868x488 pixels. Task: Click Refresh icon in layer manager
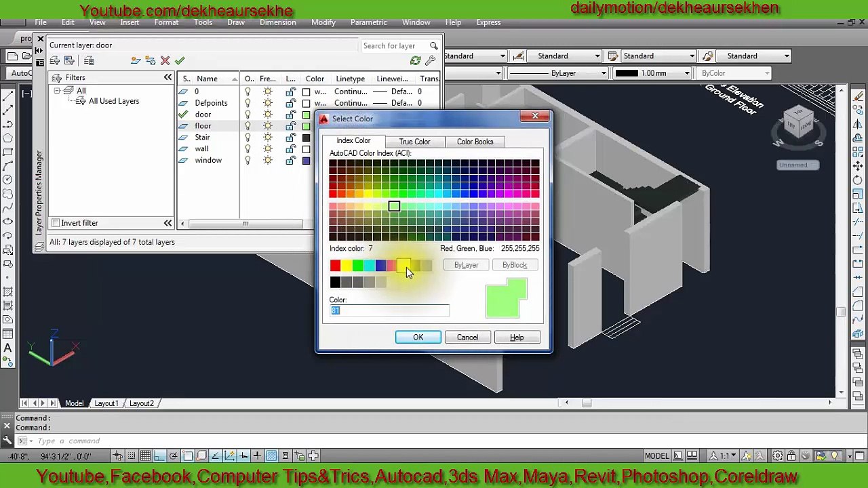415,61
